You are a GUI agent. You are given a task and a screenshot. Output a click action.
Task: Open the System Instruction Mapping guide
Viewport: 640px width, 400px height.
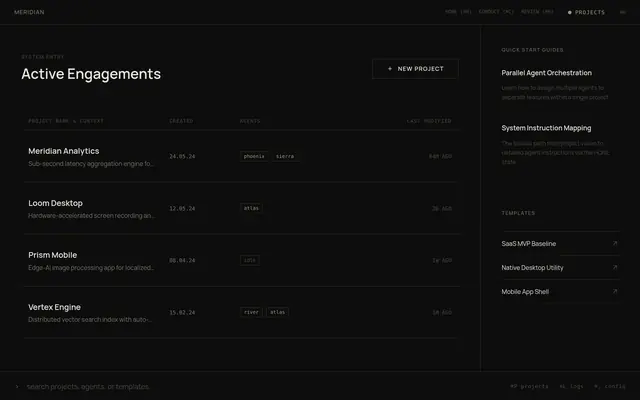coord(546,128)
